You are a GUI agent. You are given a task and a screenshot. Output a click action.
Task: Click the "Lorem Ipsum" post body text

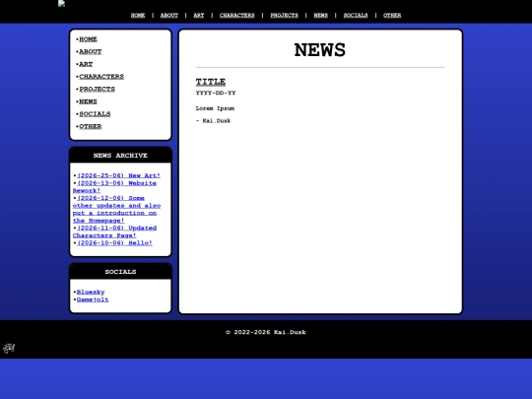click(x=215, y=108)
